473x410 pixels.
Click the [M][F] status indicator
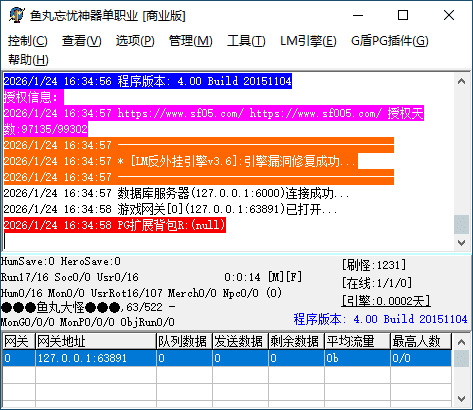point(285,277)
